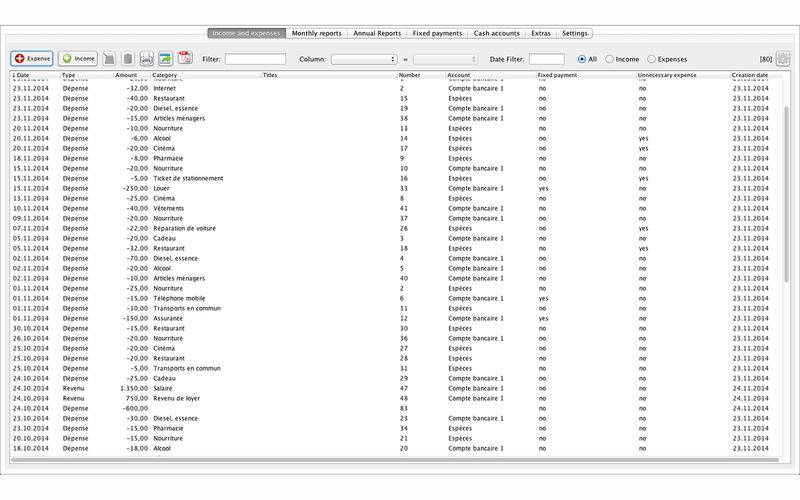Click the grayed-out trash delete icon
This screenshot has width=800, height=500.
[x=128, y=59]
